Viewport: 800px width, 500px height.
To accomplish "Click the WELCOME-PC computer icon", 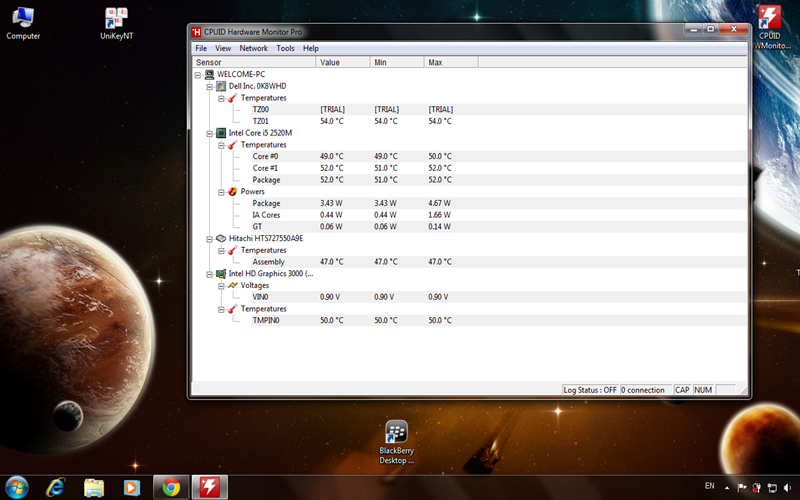I will click(x=209, y=74).
